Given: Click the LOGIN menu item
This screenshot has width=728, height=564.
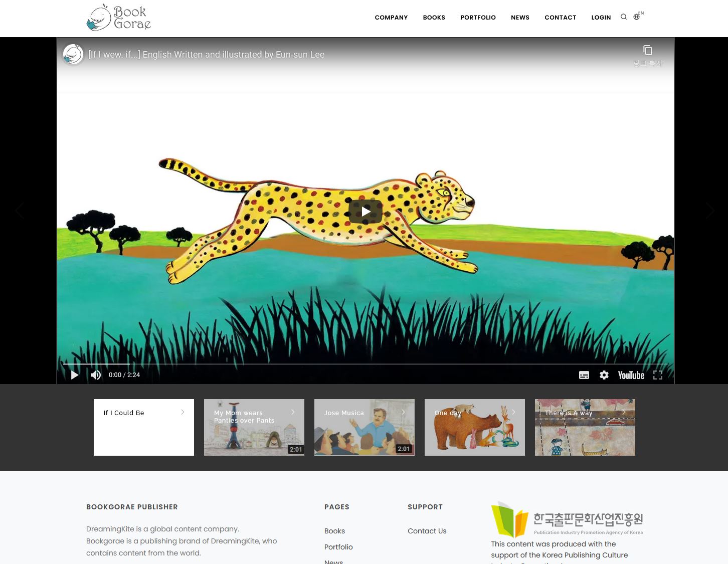Looking at the screenshot, I should 601,18.
